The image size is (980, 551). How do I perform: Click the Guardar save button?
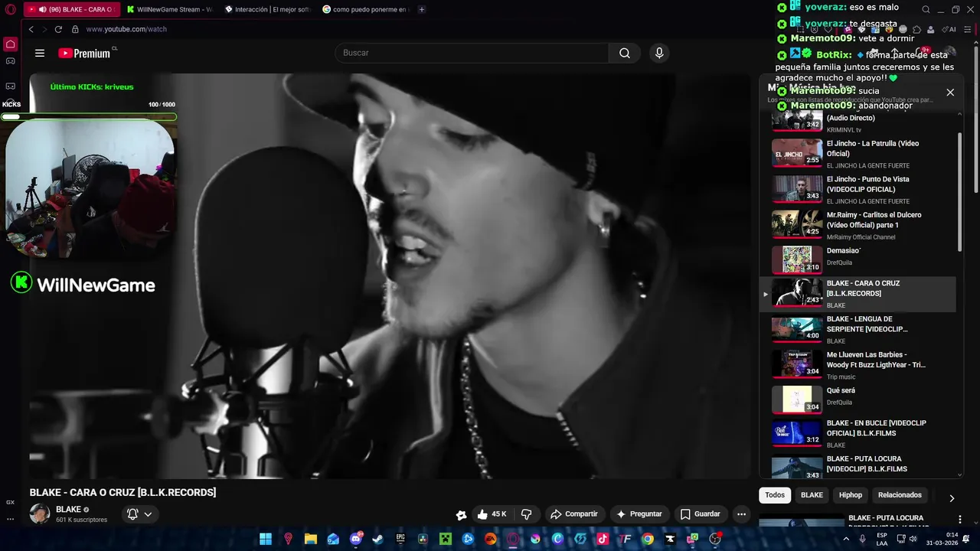700,514
